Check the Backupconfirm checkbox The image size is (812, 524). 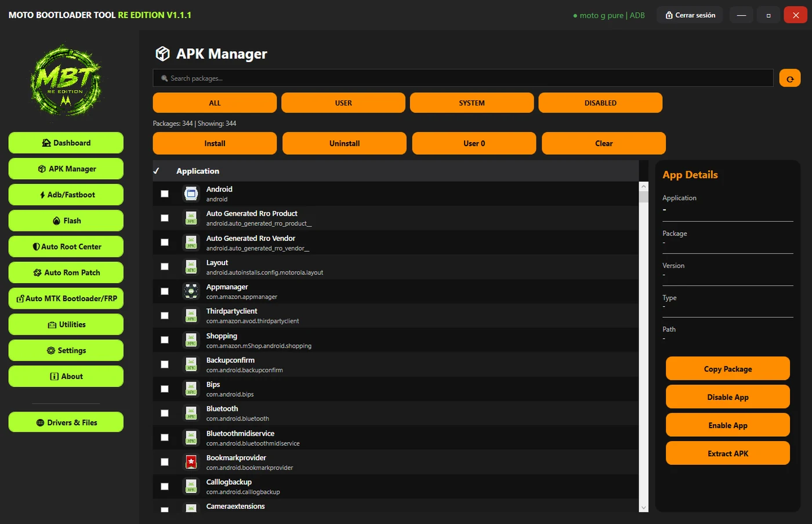click(x=165, y=364)
